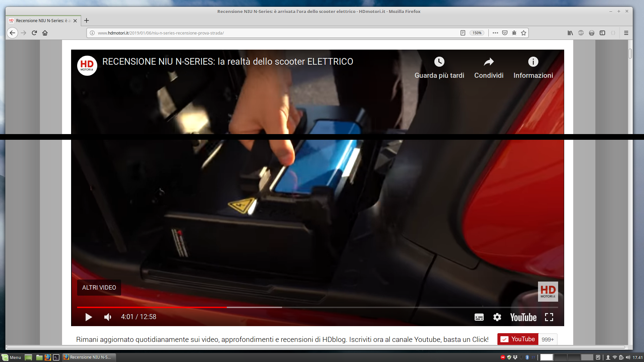Close the Recensione NIU N-Series tab
This screenshot has height=362, width=644.
point(75,20)
